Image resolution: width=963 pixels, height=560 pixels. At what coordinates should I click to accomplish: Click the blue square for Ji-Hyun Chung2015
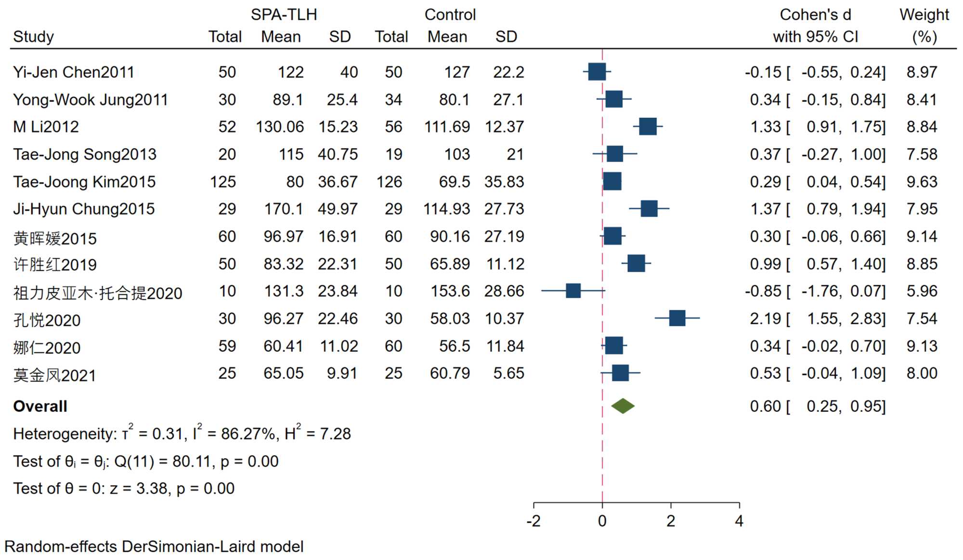[649, 209]
